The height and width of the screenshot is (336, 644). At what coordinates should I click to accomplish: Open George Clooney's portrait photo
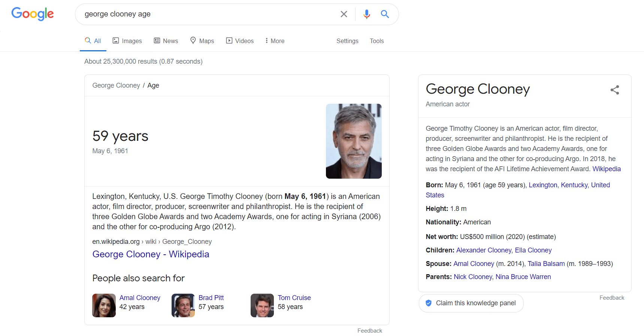[354, 141]
